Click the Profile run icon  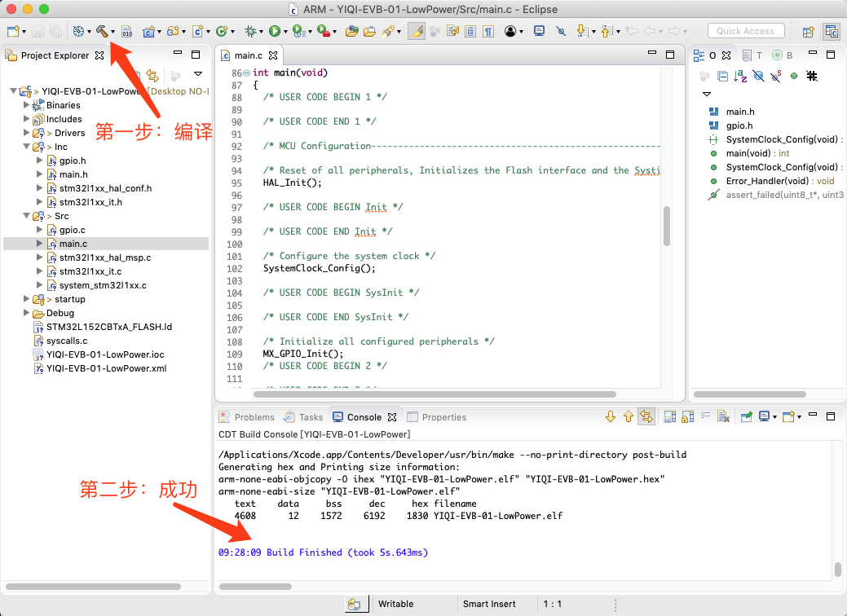298,31
